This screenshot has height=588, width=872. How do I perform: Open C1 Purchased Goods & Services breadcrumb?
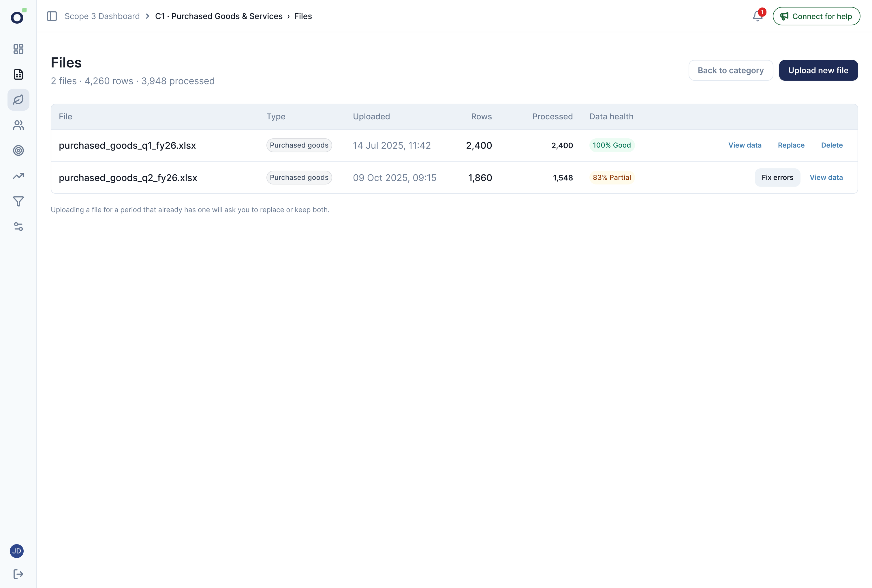click(219, 16)
